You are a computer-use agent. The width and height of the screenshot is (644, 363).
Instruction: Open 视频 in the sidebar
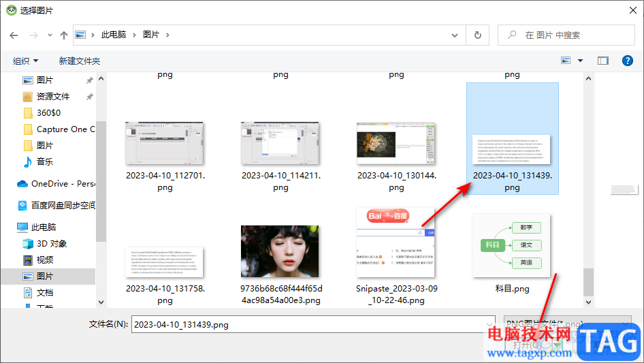[x=45, y=259]
